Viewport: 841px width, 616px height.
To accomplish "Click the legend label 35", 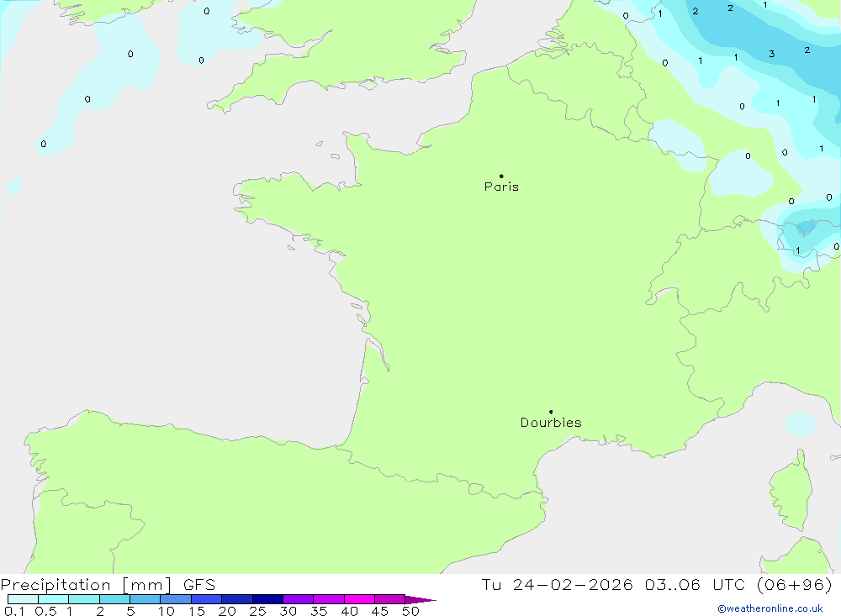I will [x=319, y=611].
